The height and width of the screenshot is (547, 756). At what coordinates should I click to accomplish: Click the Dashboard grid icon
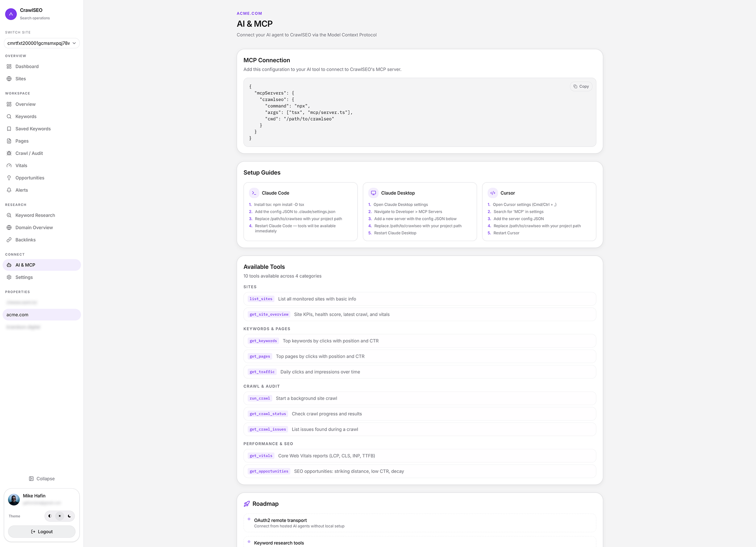[9, 67]
